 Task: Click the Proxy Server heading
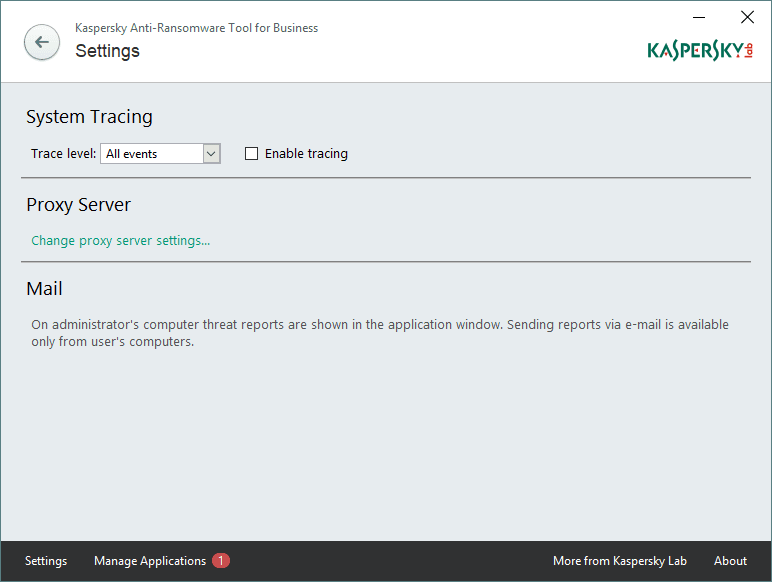click(x=78, y=205)
